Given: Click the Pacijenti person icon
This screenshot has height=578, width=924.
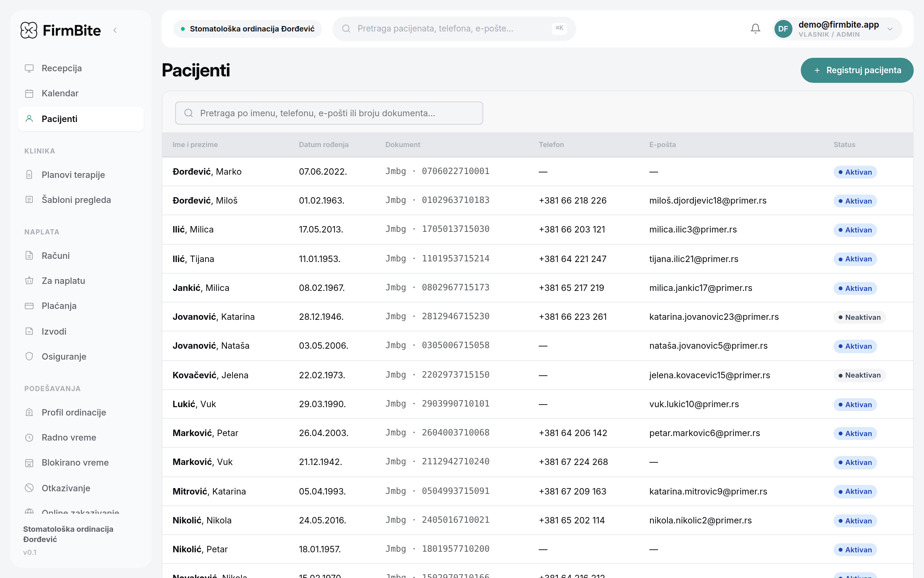Looking at the screenshot, I should (x=30, y=119).
